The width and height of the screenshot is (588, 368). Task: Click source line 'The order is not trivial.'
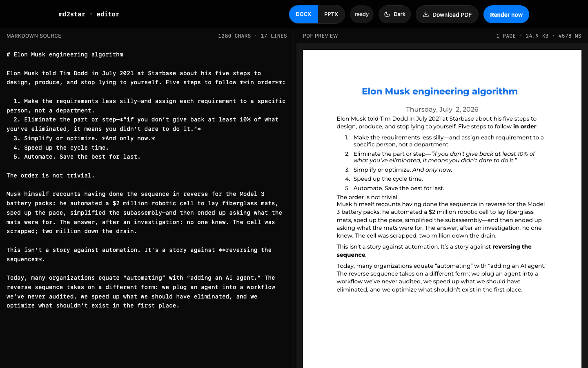click(x=51, y=175)
